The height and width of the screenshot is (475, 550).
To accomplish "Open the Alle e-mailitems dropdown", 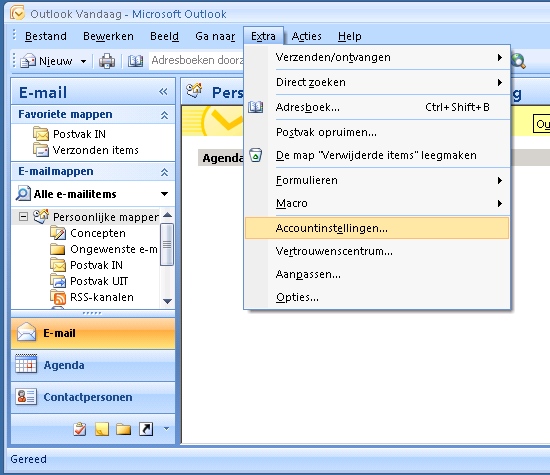I will point(164,194).
